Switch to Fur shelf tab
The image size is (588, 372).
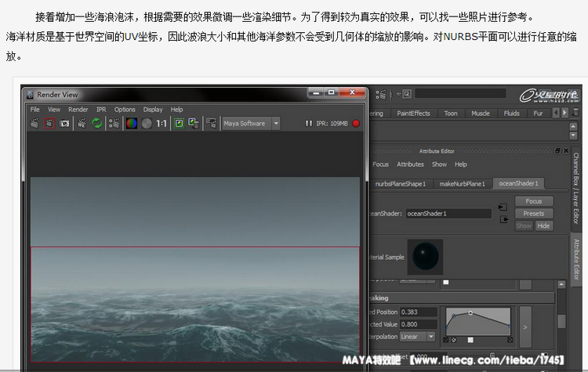coord(538,113)
